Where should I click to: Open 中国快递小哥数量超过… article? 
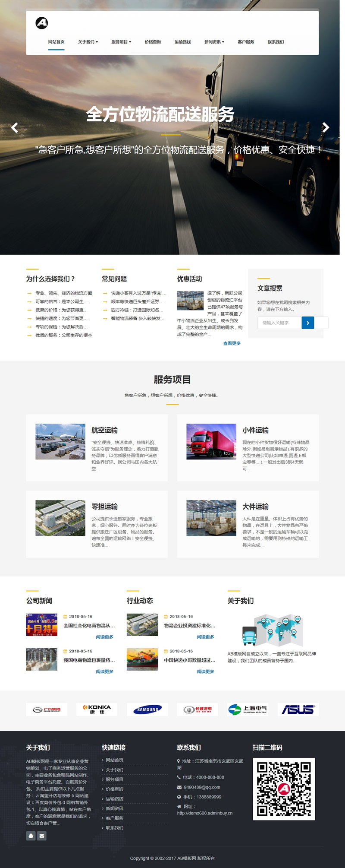pyautogui.click(x=190, y=660)
